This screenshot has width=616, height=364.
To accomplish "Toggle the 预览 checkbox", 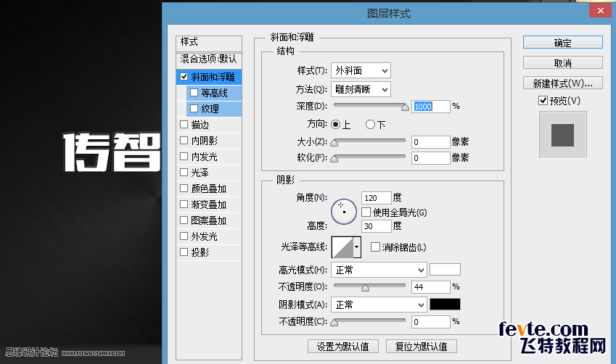I will (x=543, y=101).
